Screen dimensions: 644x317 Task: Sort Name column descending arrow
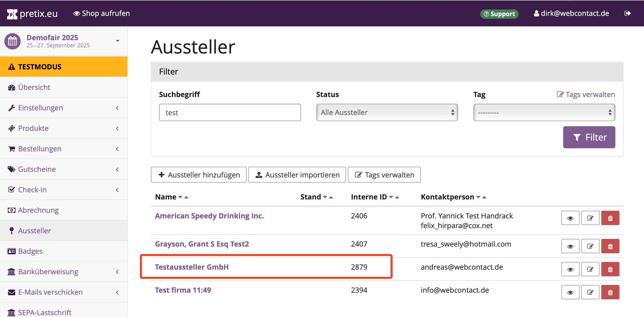(180, 197)
